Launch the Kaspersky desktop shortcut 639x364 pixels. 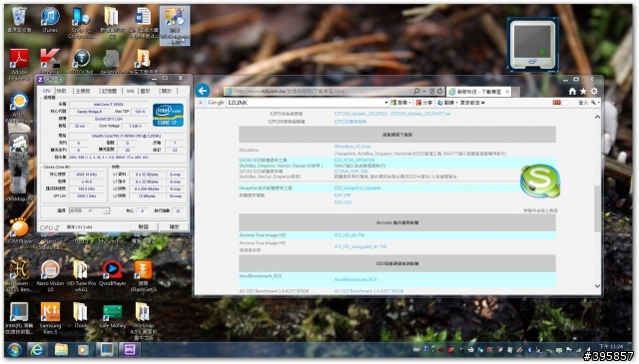[50, 61]
